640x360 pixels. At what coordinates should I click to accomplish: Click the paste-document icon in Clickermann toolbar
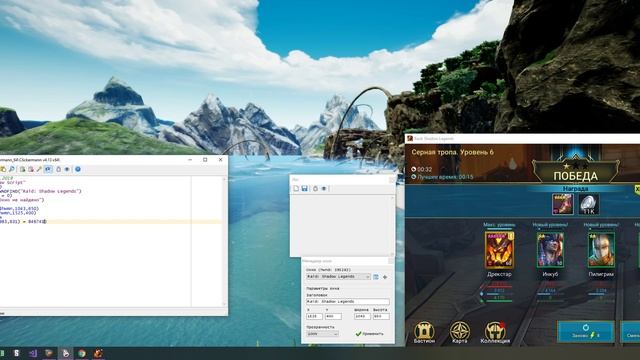[x=31, y=169]
